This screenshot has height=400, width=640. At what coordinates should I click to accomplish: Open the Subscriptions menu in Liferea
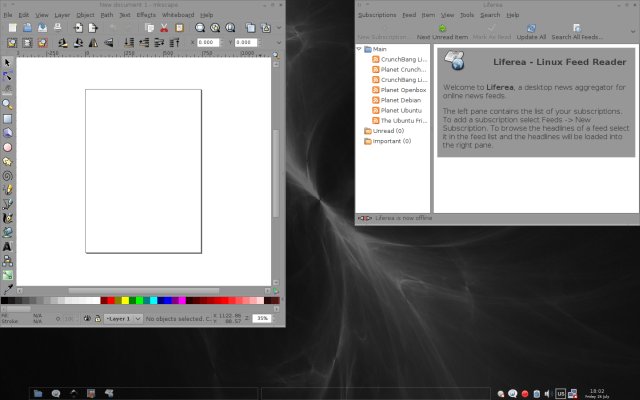pos(377,15)
